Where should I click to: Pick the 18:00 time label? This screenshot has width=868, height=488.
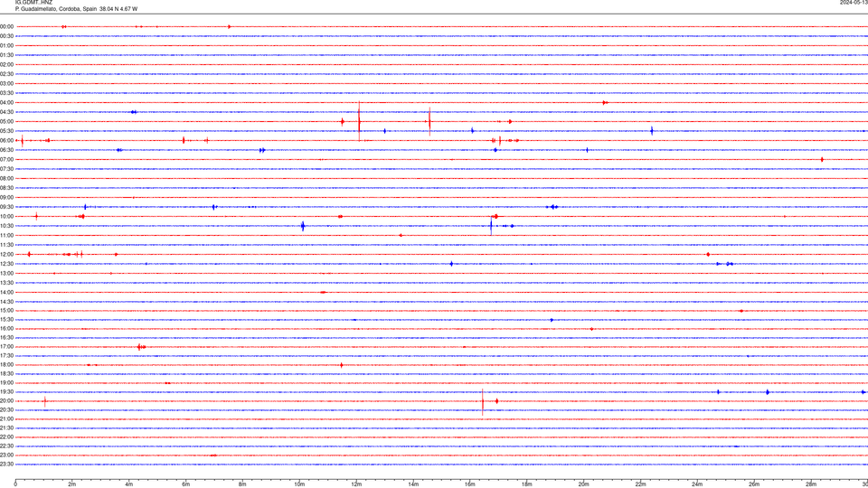tap(6, 364)
